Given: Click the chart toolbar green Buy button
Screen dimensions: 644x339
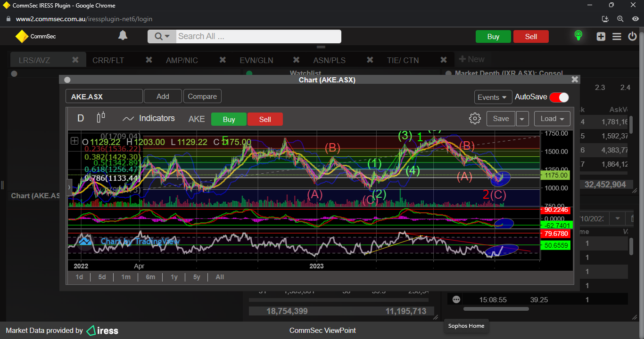Looking at the screenshot, I should pyautogui.click(x=229, y=119).
